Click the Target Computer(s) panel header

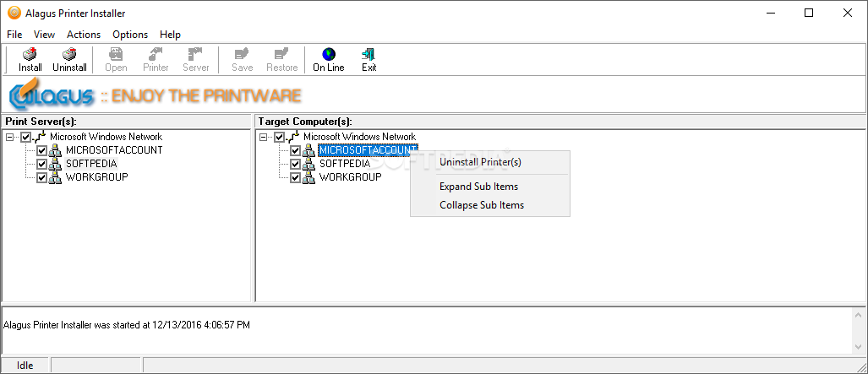tap(560, 122)
